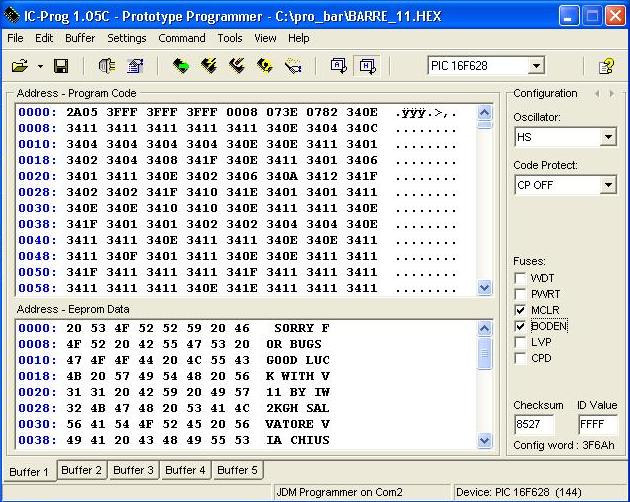Expand the Code Protect CP OFF dropdown
The width and height of the screenshot is (630, 502).
(608, 185)
